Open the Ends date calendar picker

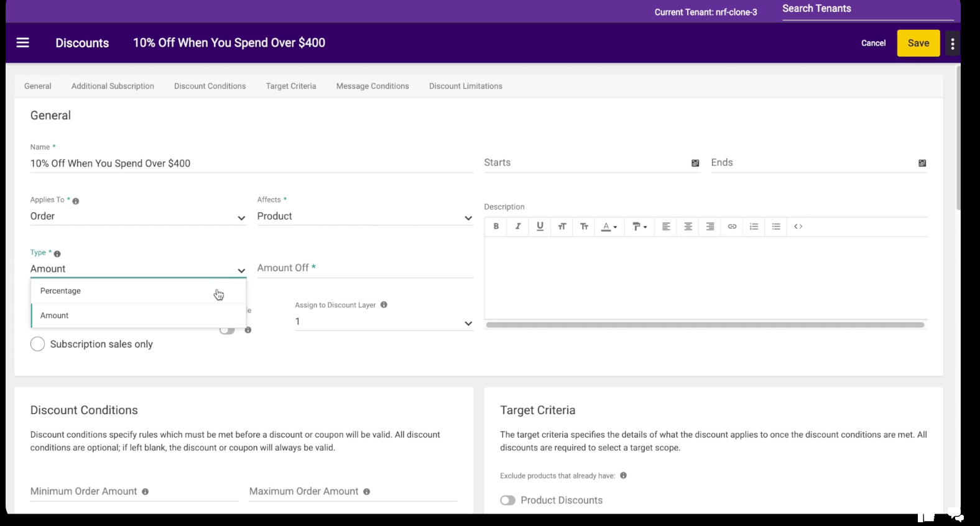tap(922, 163)
